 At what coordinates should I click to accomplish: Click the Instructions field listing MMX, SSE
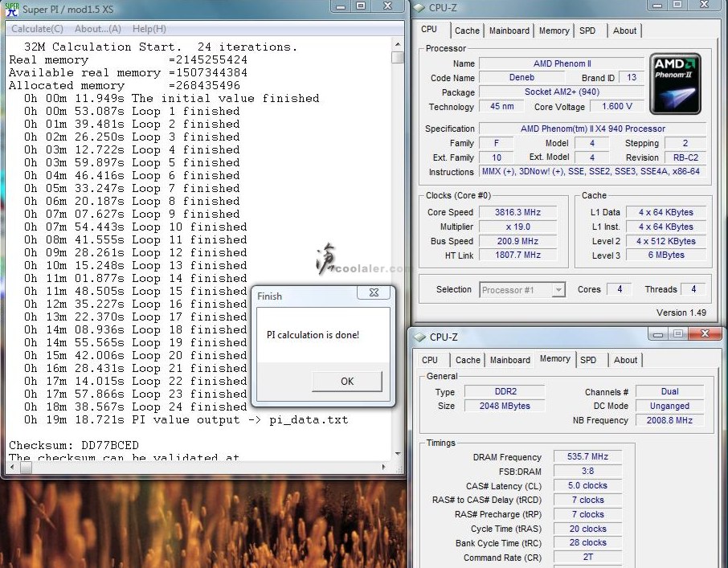(592, 172)
